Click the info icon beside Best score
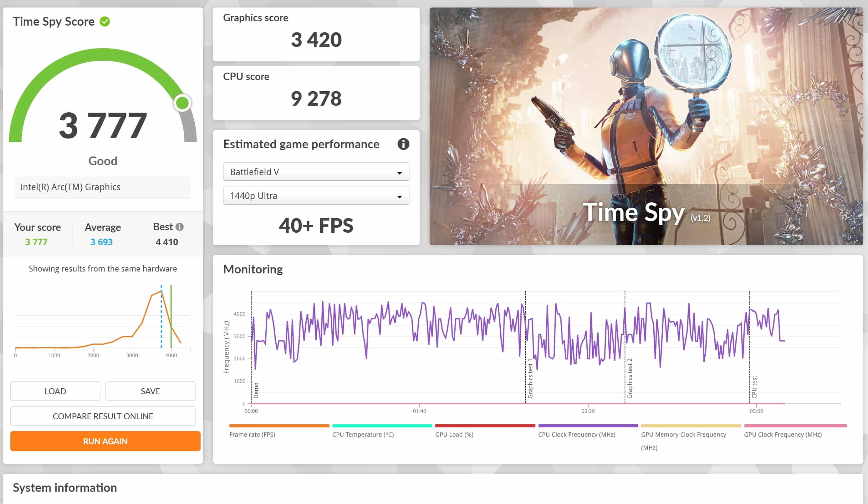868x504 pixels. click(180, 227)
